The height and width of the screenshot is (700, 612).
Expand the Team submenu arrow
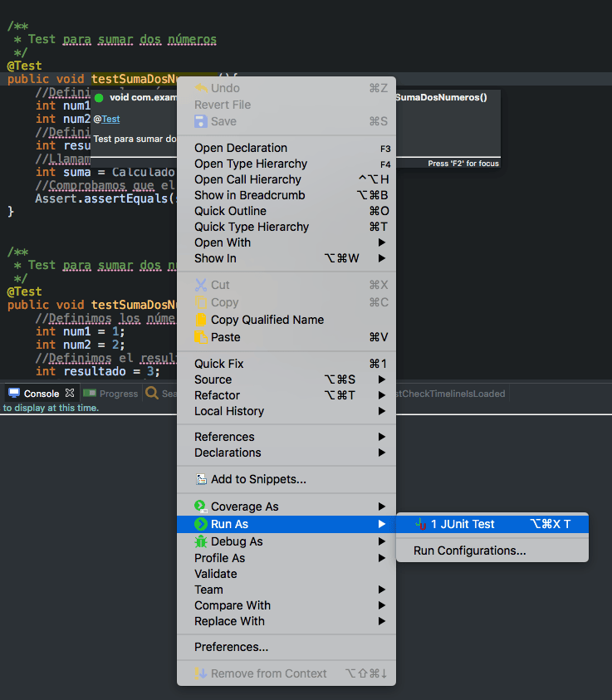pos(382,590)
